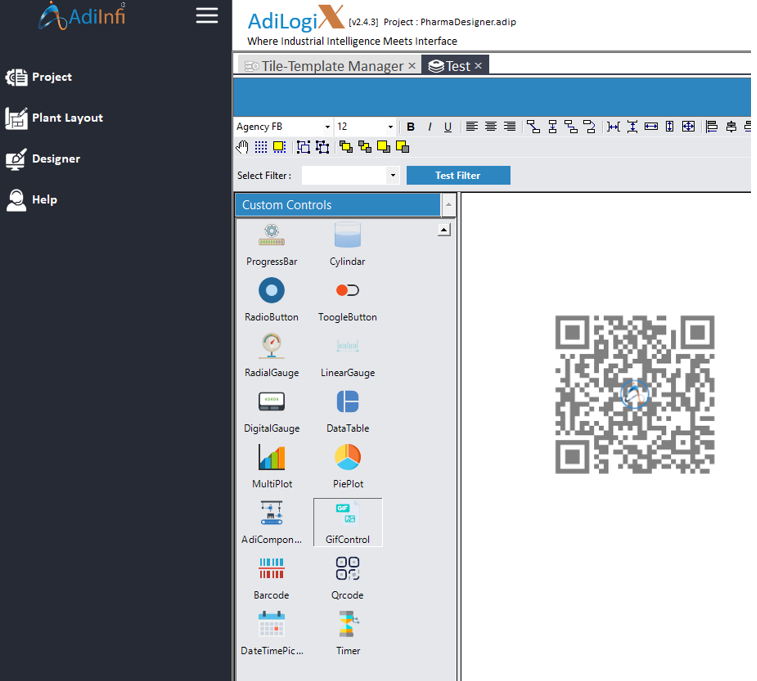Align text right
The image size is (757, 681).
coord(509,126)
